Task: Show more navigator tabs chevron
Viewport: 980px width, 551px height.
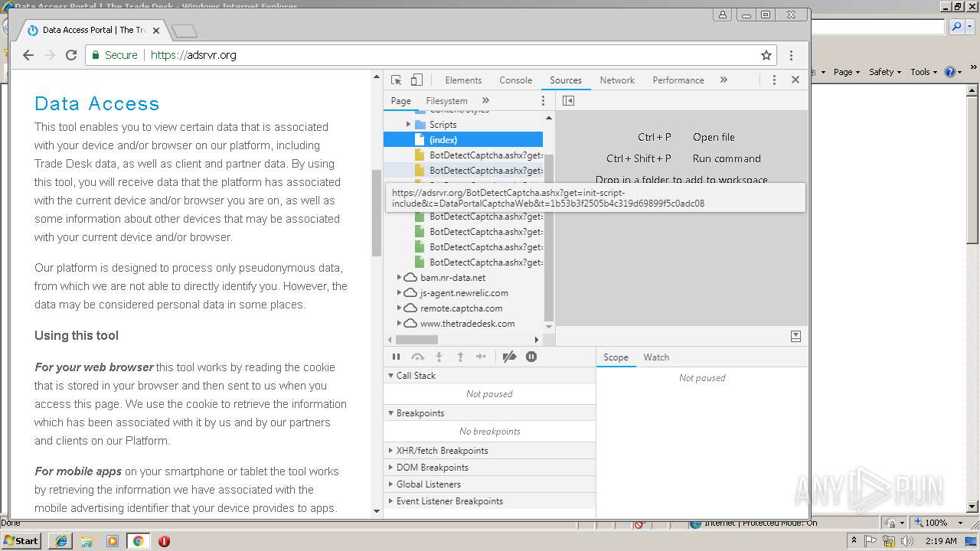Action: (485, 100)
